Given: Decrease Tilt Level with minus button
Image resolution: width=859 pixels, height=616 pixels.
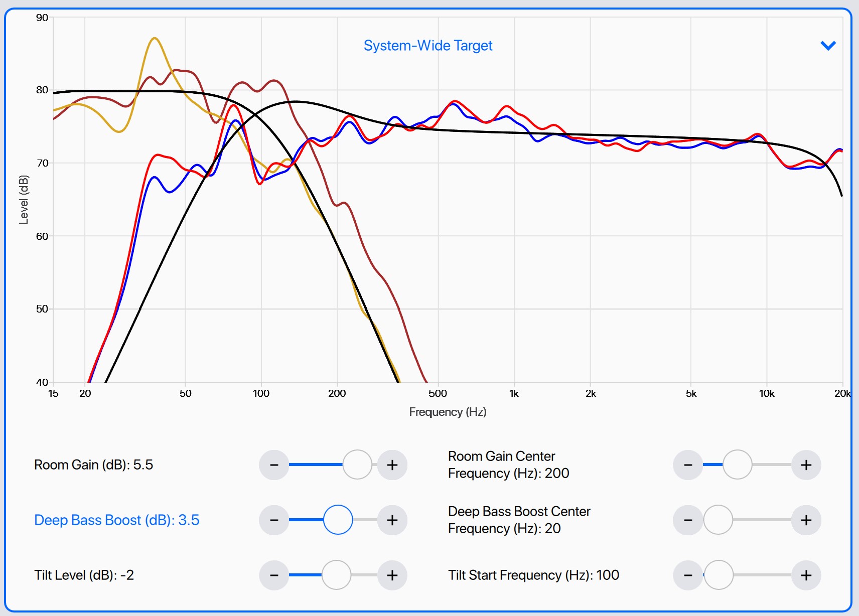Looking at the screenshot, I should click(x=274, y=575).
